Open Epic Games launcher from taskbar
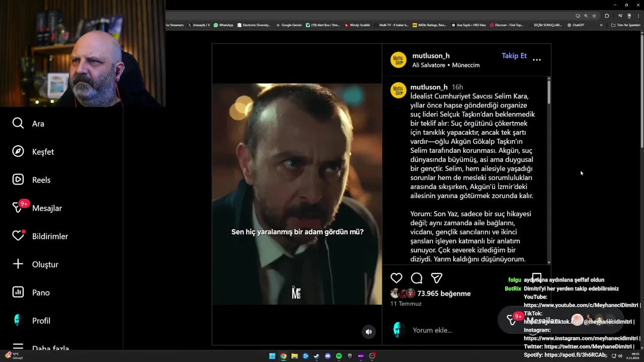The height and width of the screenshot is (362, 644). point(350,356)
